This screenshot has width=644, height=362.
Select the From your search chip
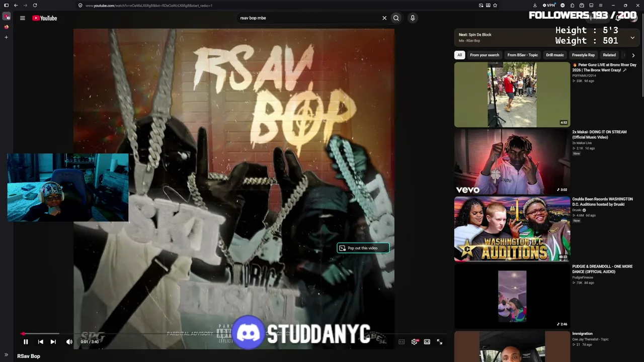point(485,55)
